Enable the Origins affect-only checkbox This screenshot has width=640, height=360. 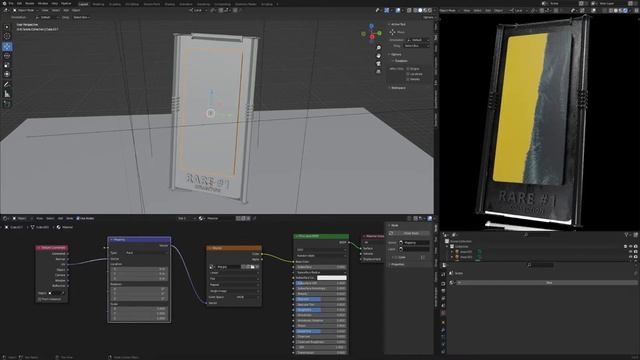pos(408,69)
